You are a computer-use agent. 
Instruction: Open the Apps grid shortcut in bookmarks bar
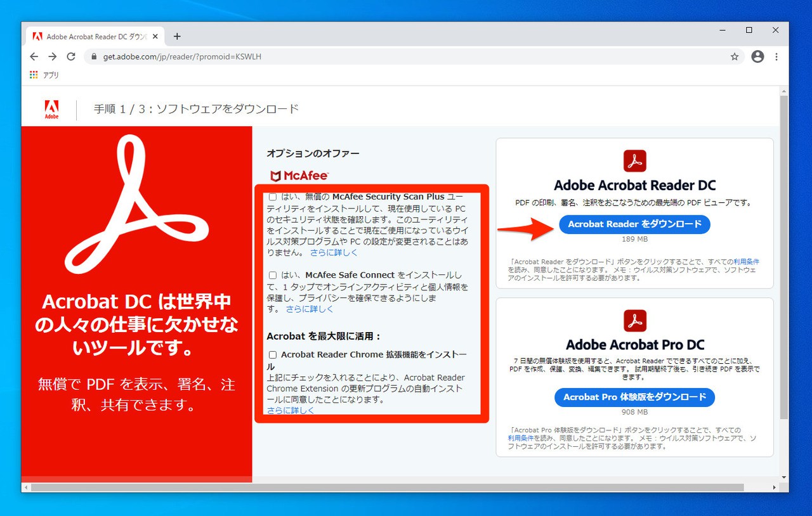(34, 75)
